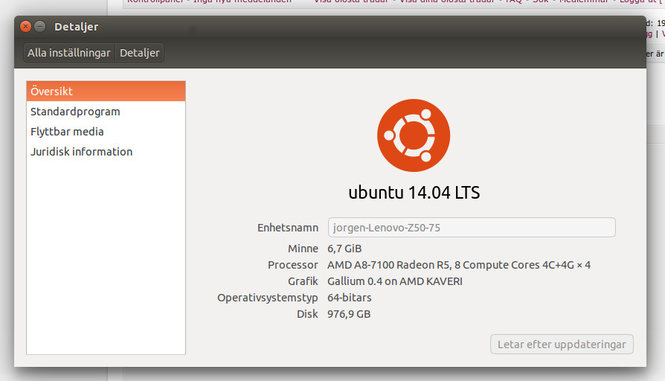Screen dimensions: 665x381
Task: Close the Detaljer window with red button
Action: tap(25, 27)
